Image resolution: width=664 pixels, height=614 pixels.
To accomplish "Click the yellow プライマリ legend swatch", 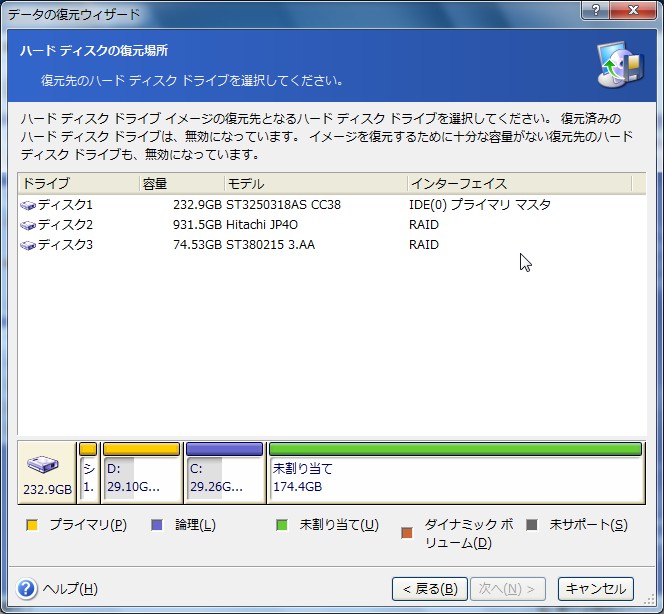I will [x=32, y=525].
